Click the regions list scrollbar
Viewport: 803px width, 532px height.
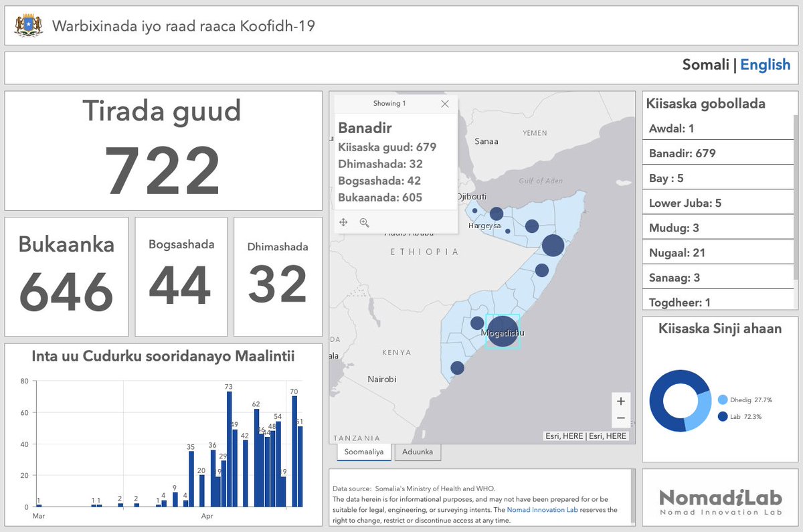click(x=796, y=197)
